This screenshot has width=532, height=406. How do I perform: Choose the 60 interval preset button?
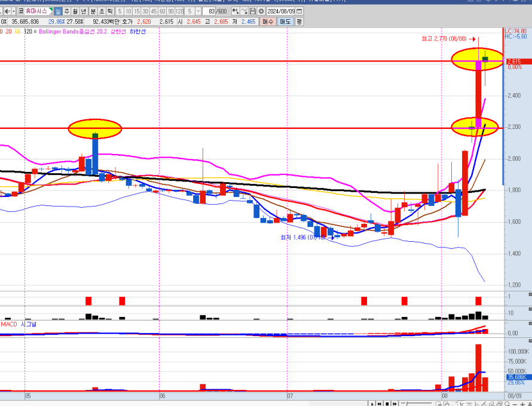click(162, 11)
